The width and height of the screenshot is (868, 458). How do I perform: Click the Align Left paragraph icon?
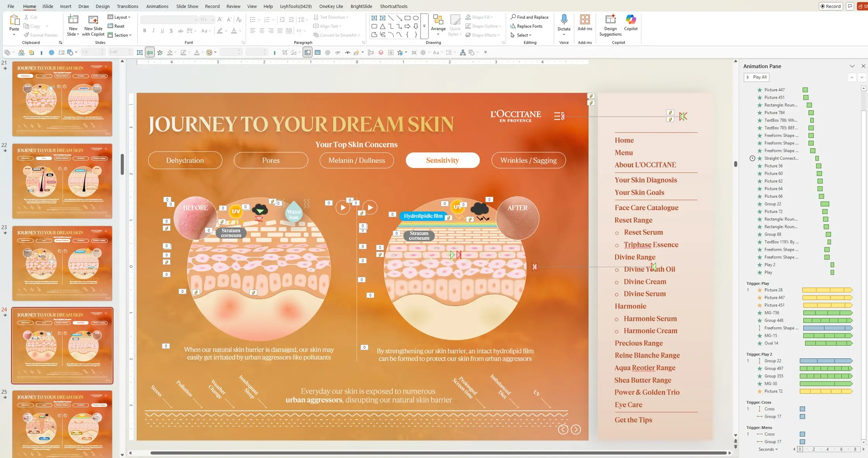click(x=253, y=31)
